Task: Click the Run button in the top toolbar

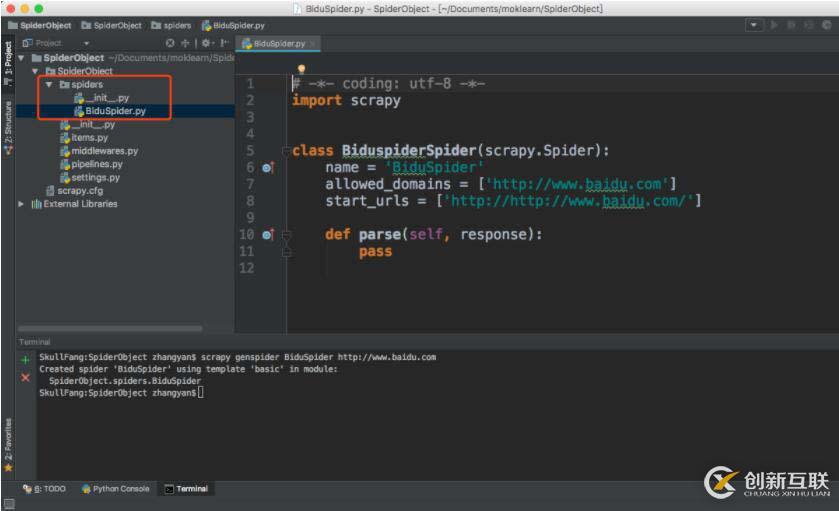Action: [772, 25]
